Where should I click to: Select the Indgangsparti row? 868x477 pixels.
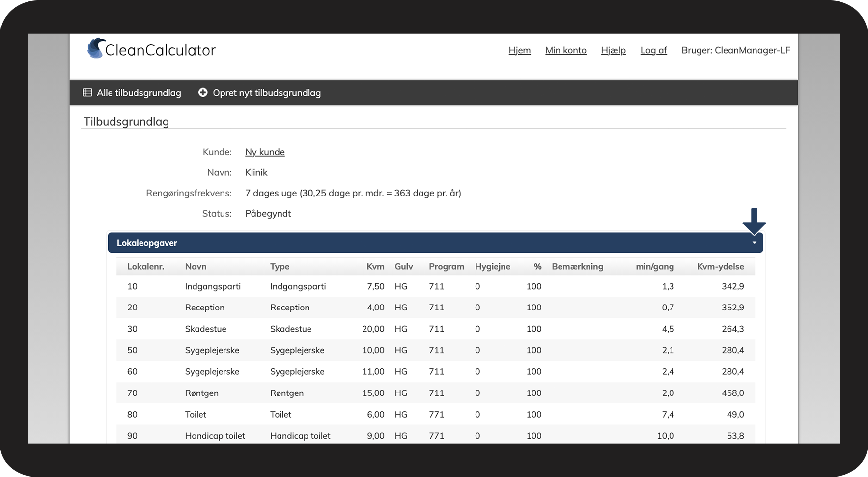[x=435, y=286]
